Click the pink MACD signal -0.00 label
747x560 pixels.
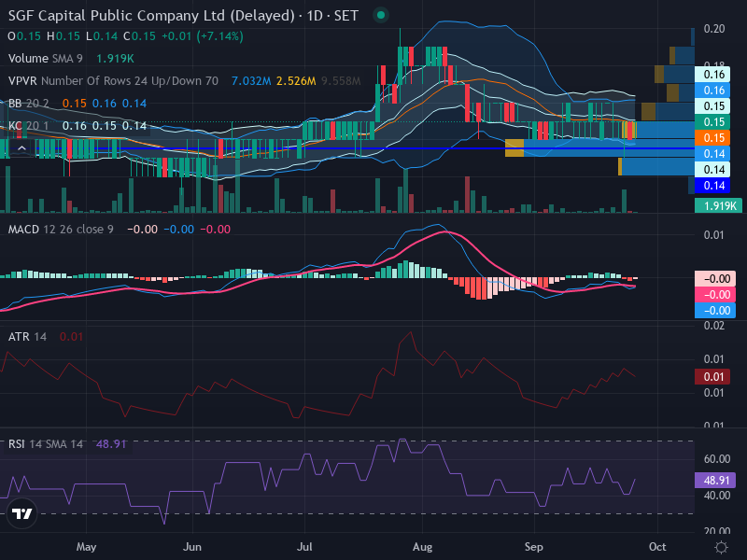click(x=714, y=294)
